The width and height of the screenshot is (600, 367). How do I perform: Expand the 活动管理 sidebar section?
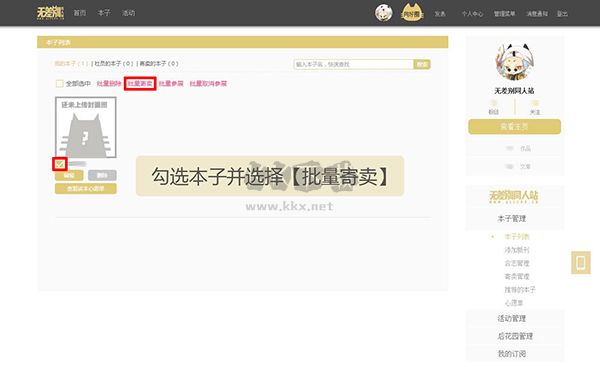(x=512, y=318)
